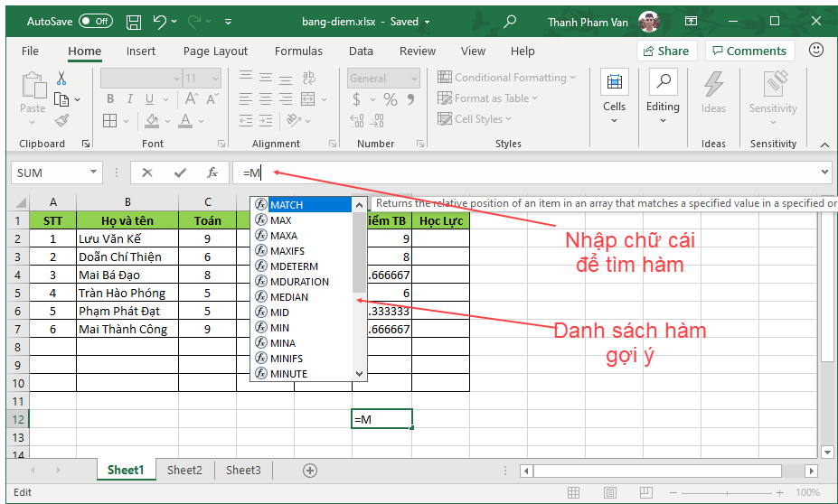Click the Comments button

pyautogui.click(x=749, y=51)
